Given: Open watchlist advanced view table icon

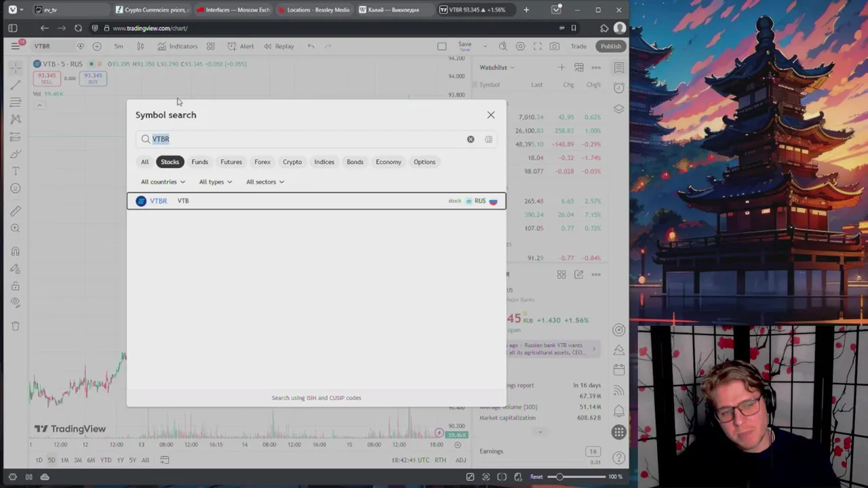Looking at the screenshot, I should click(578, 67).
